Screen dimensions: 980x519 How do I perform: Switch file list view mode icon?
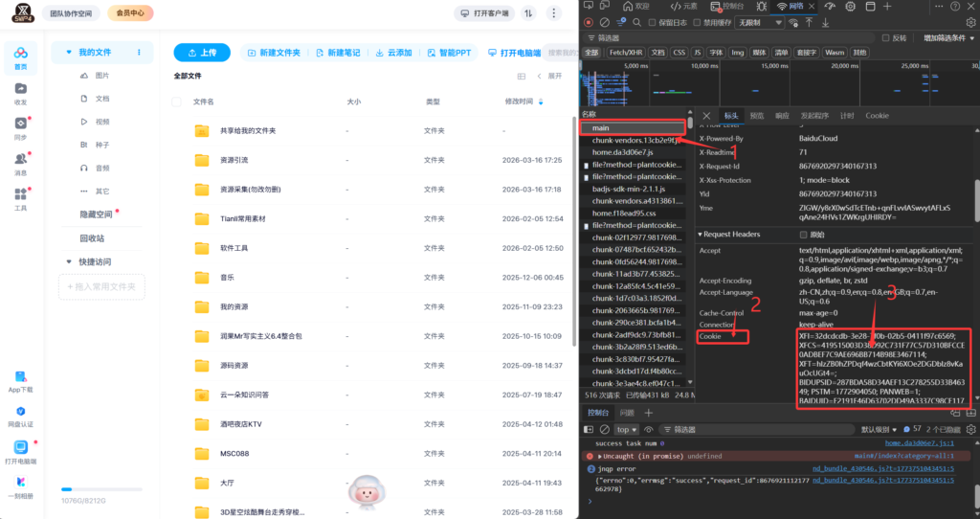(522, 77)
